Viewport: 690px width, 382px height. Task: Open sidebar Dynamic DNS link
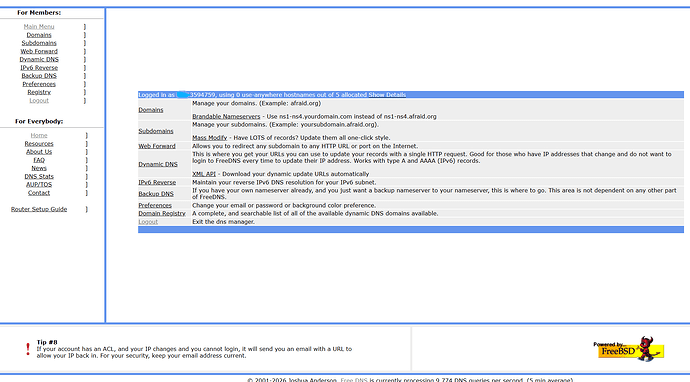[x=39, y=59]
